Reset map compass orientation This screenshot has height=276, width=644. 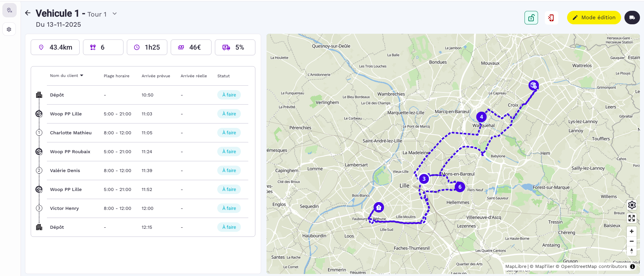click(x=632, y=251)
